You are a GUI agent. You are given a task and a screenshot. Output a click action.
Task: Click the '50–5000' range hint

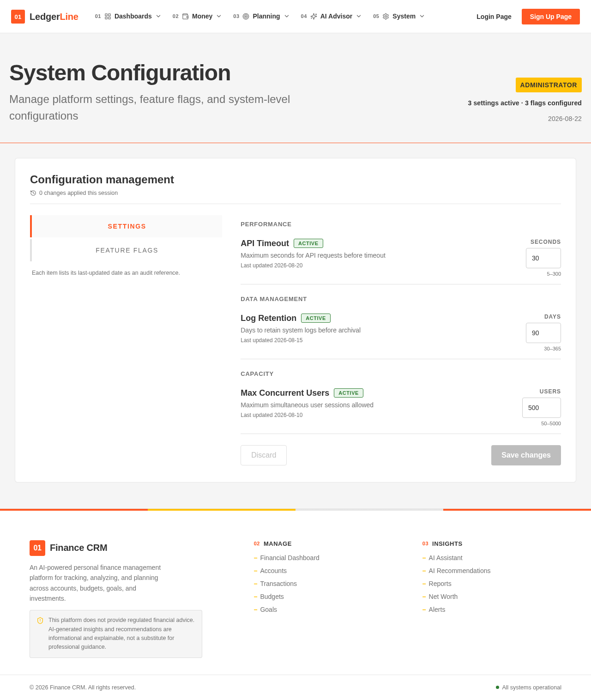click(551, 423)
